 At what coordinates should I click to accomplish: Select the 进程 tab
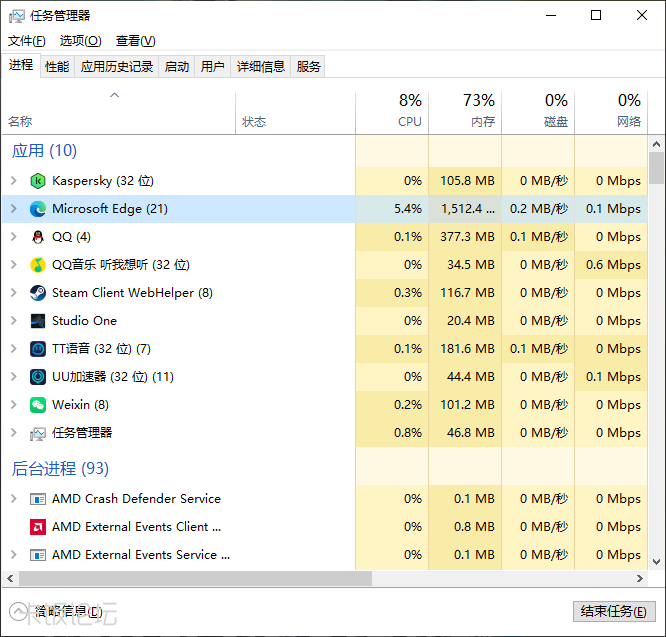(x=21, y=65)
